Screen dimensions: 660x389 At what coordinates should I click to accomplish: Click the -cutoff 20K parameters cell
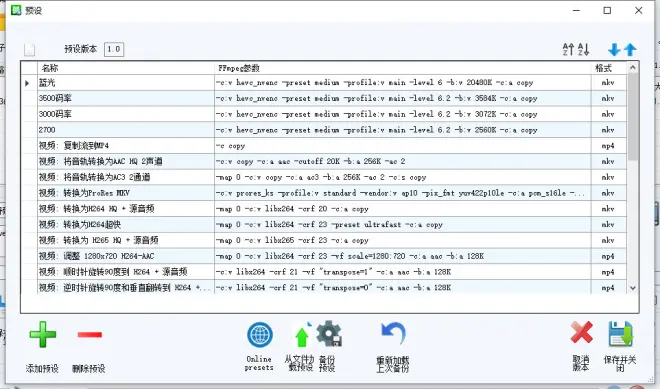402,161
